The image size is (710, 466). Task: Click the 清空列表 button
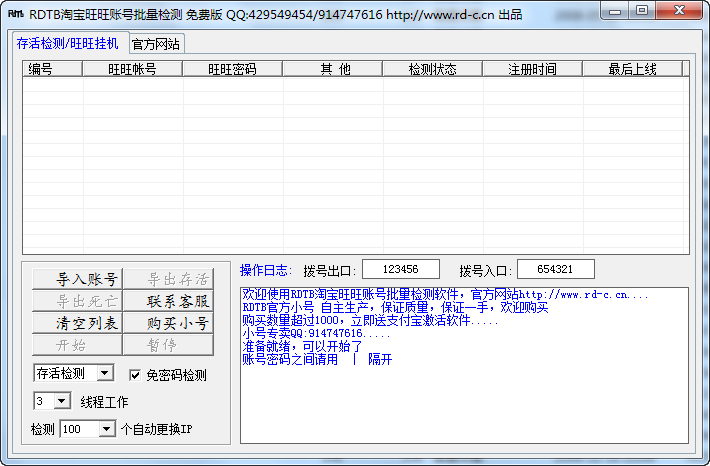(x=77, y=323)
